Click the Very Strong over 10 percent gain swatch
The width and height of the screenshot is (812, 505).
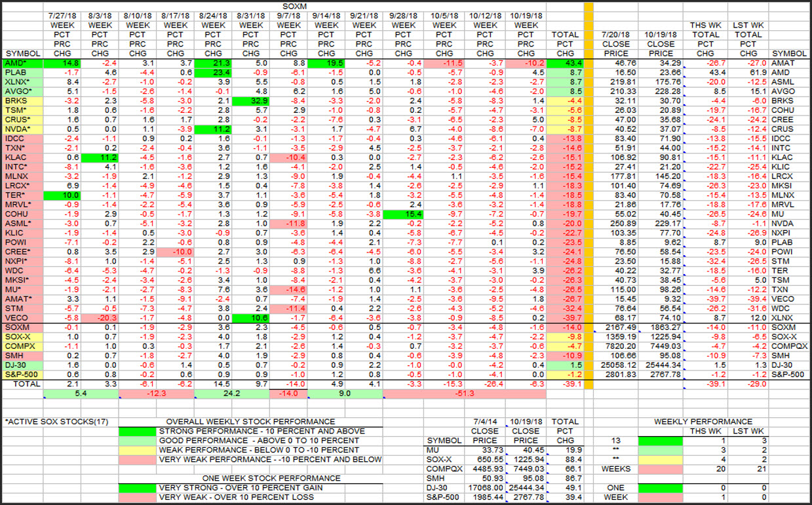pos(138,488)
